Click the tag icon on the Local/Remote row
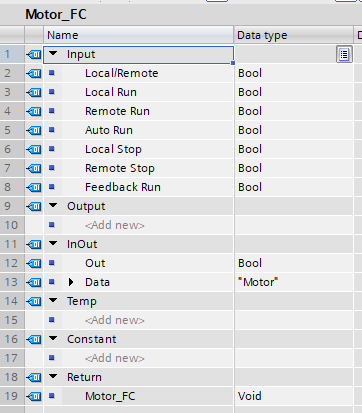Image resolution: width=362 pixels, height=413 pixels. [x=34, y=73]
